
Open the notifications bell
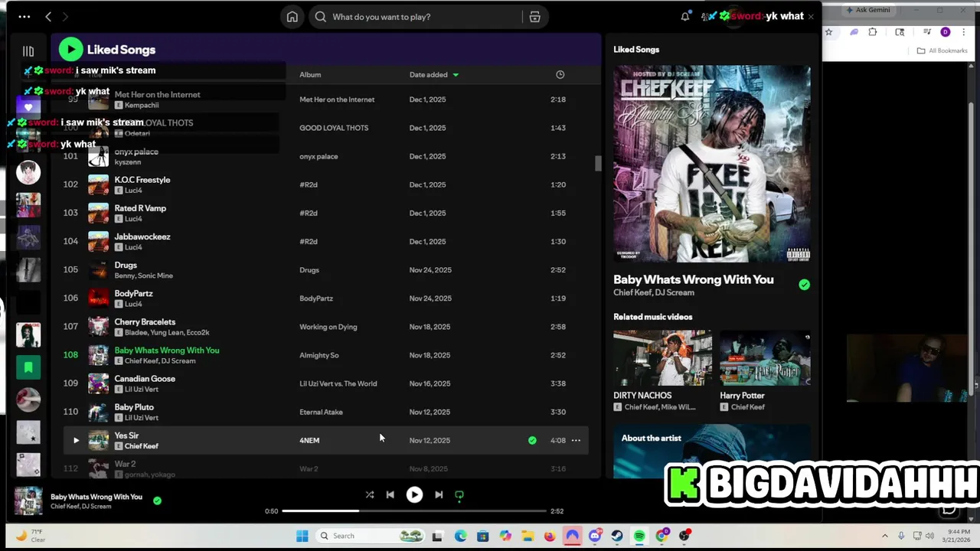[685, 16]
